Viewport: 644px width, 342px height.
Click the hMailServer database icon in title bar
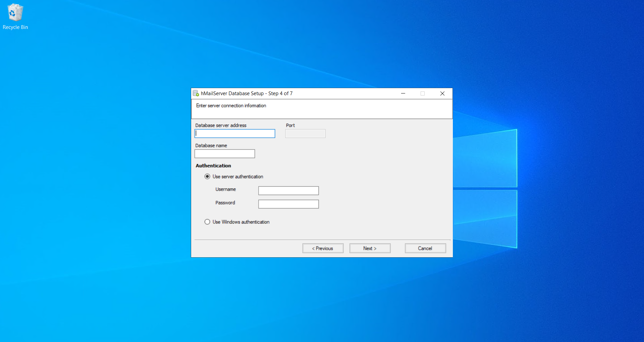196,93
